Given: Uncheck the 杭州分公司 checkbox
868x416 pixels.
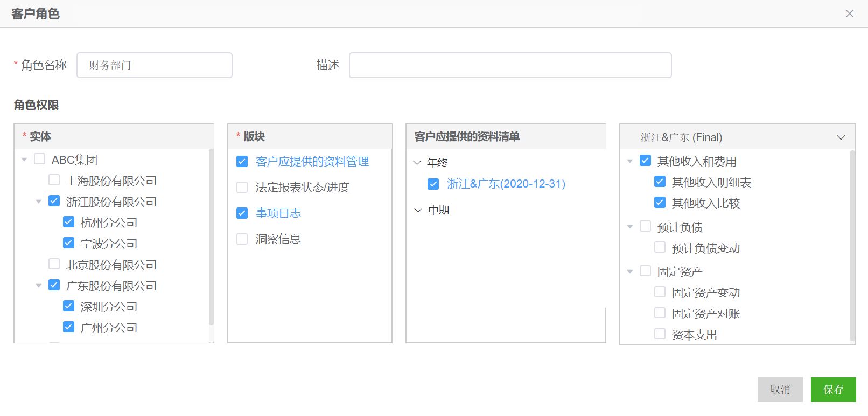Looking at the screenshot, I should point(69,222).
